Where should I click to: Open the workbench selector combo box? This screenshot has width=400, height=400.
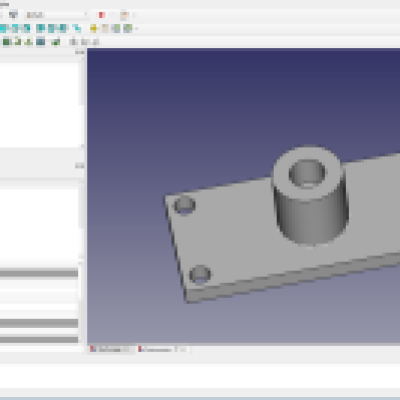click(x=57, y=15)
